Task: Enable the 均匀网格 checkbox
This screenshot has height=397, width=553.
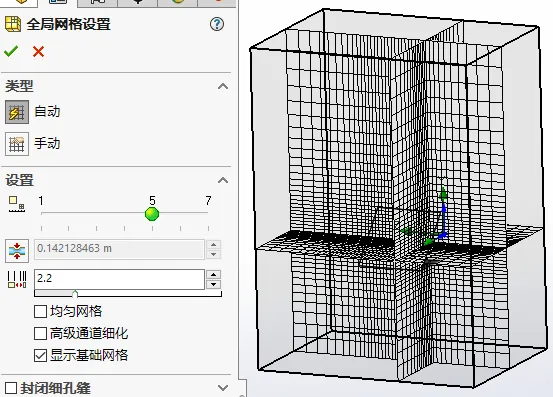Action: tap(41, 311)
